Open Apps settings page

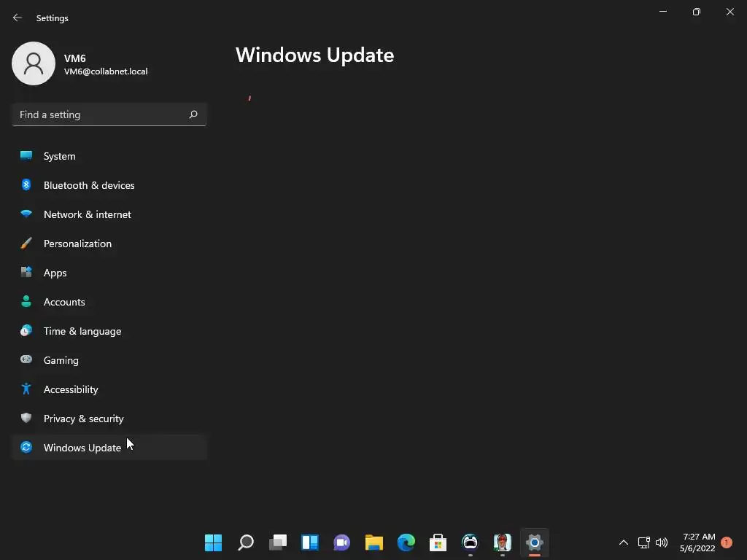[x=109, y=273]
